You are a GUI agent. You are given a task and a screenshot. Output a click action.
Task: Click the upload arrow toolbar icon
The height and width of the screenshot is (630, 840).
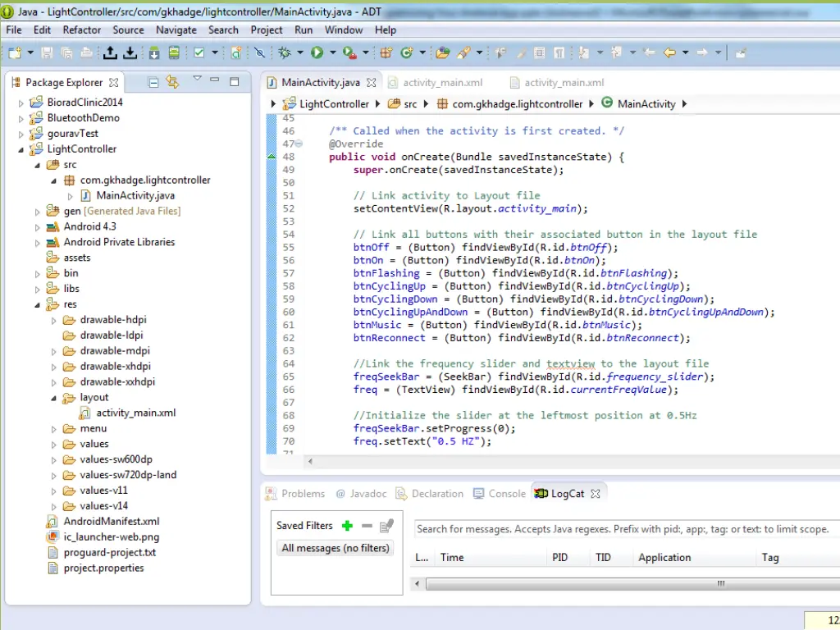[110, 52]
